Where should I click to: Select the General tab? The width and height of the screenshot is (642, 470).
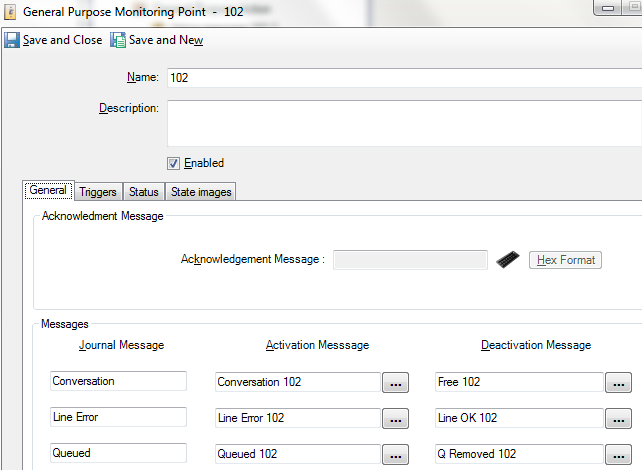click(48, 190)
